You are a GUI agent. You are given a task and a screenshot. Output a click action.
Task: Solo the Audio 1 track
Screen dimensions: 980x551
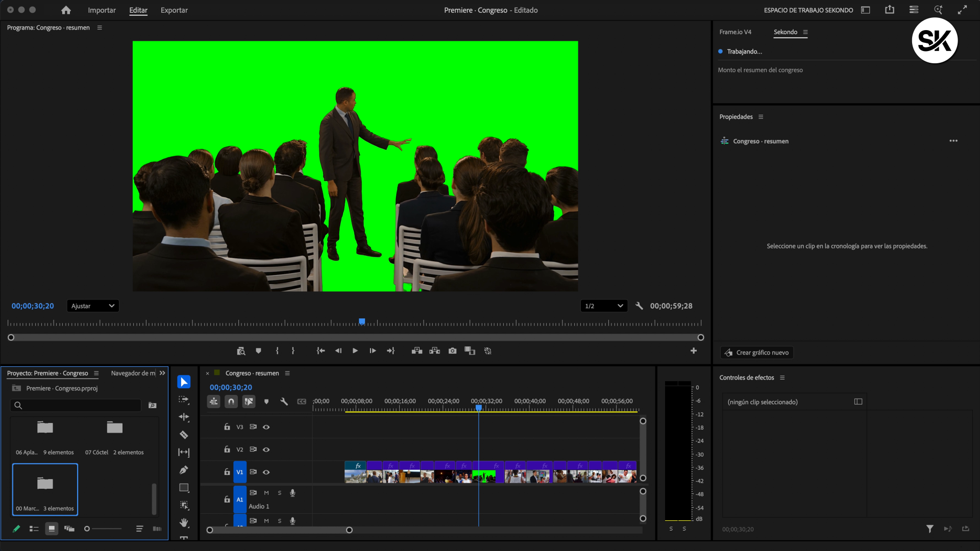pyautogui.click(x=280, y=493)
